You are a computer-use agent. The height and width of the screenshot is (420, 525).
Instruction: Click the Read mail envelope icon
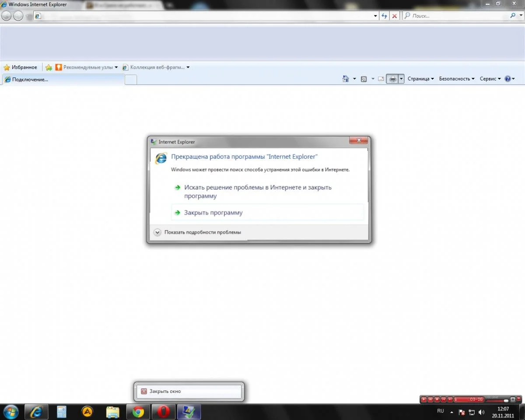pyautogui.click(x=381, y=79)
